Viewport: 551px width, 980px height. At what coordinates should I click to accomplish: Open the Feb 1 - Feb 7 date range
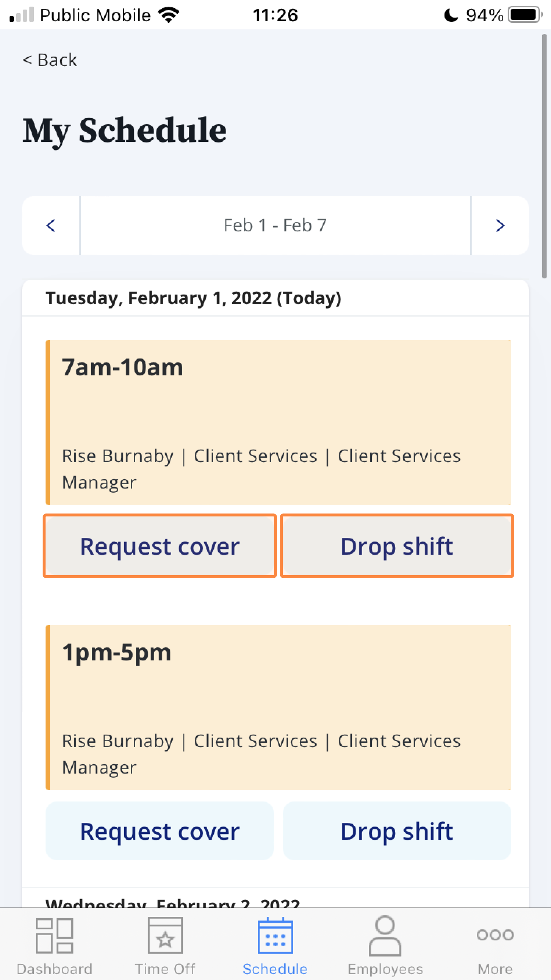coord(275,226)
